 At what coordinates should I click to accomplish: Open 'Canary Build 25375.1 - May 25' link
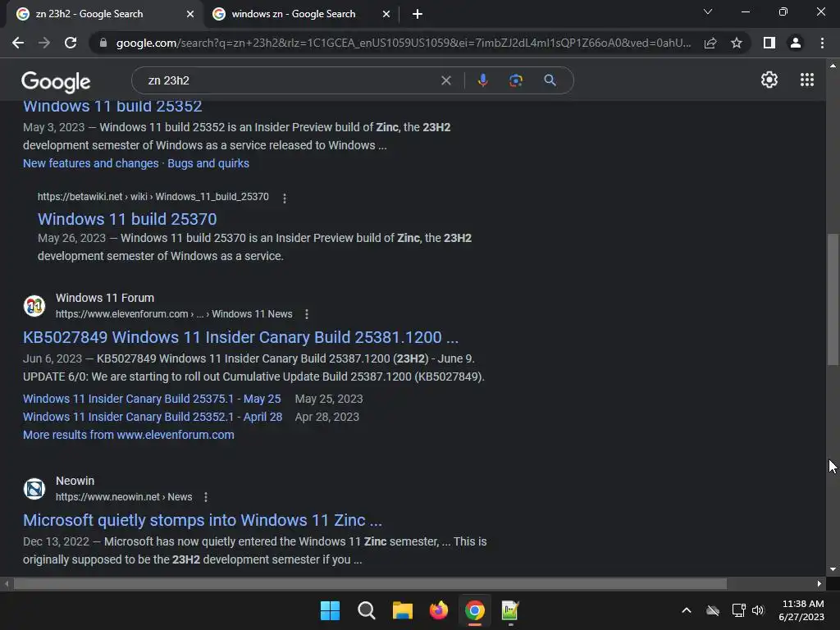click(152, 399)
